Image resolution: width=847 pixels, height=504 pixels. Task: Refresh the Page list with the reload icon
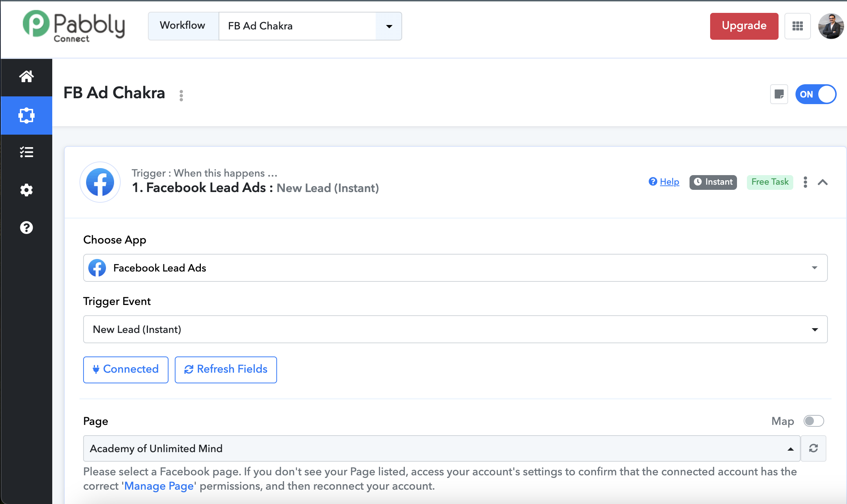pyautogui.click(x=814, y=448)
